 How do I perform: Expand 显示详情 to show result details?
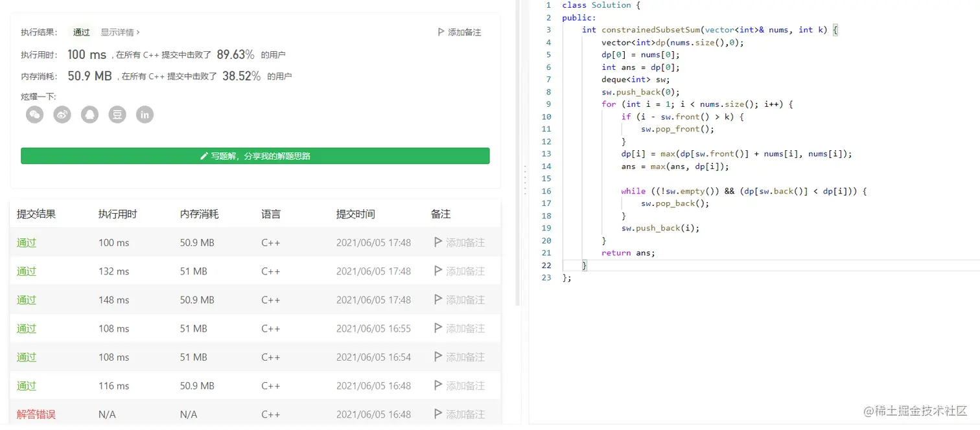[x=120, y=32]
